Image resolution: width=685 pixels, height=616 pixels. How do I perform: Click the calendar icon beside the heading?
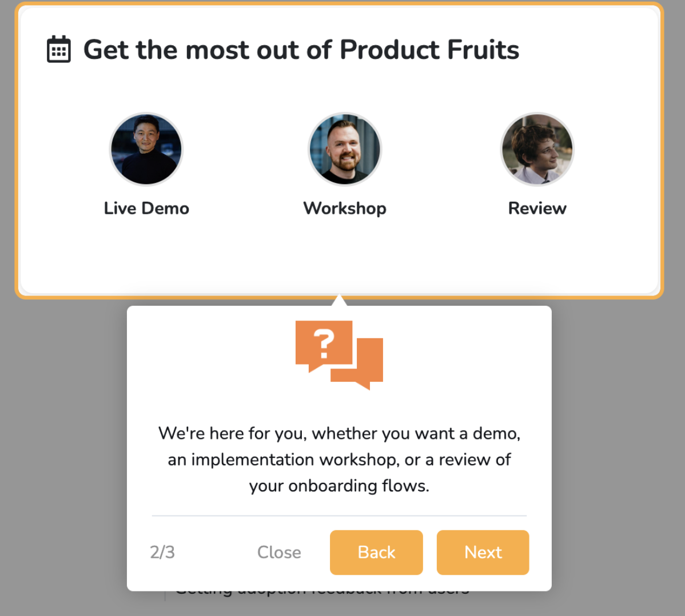click(x=59, y=50)
